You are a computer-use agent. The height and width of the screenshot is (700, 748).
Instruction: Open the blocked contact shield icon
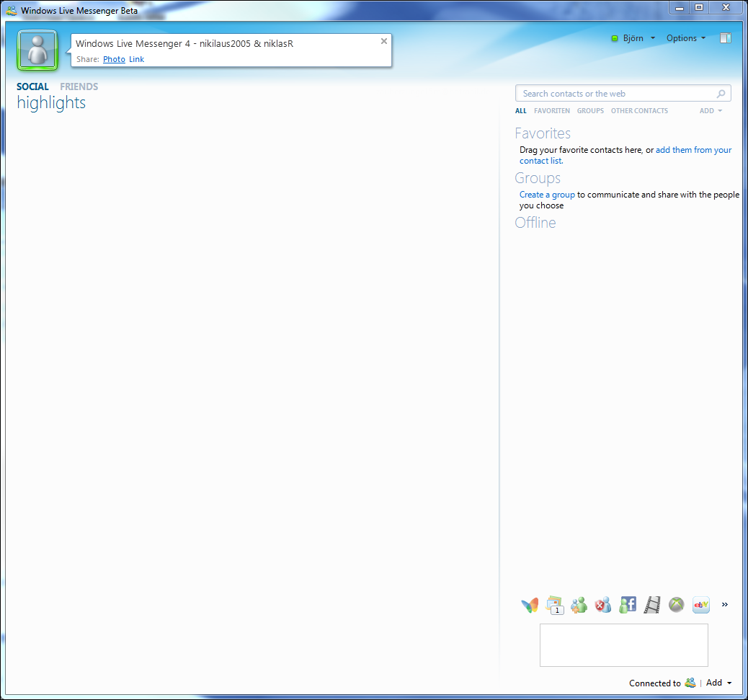click(603, 605)
